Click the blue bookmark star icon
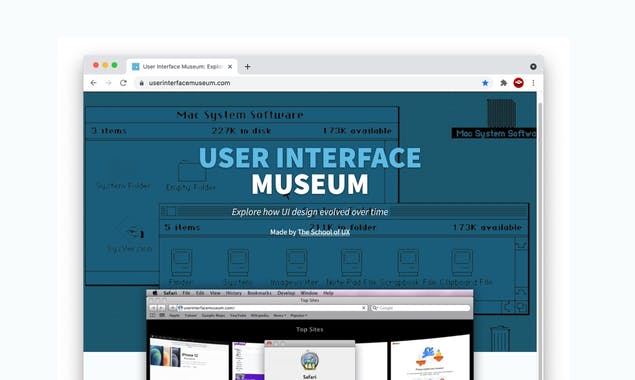This screenshot has height=380, width=635. tap(485, 83)
